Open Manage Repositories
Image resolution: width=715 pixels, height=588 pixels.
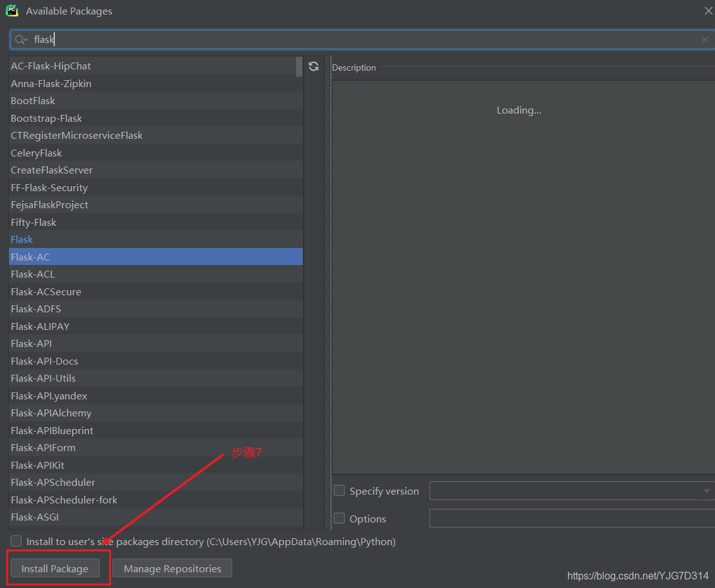(x=172, y=568)
